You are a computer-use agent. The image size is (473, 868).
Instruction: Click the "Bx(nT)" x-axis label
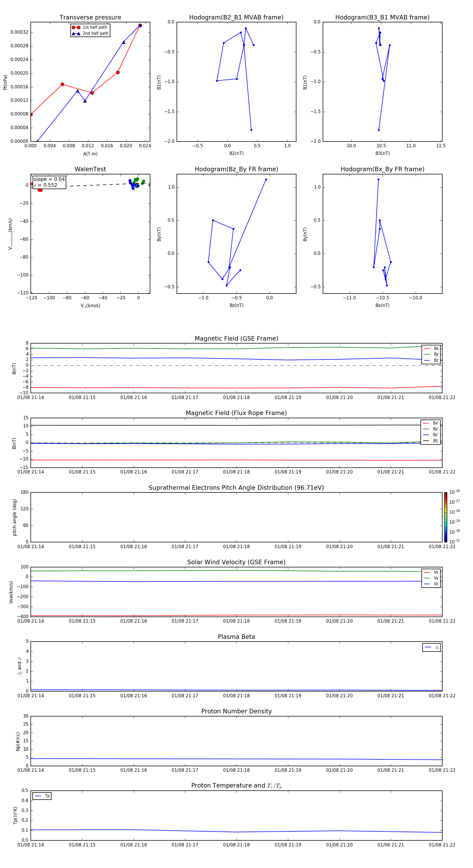tap(382, 305)
